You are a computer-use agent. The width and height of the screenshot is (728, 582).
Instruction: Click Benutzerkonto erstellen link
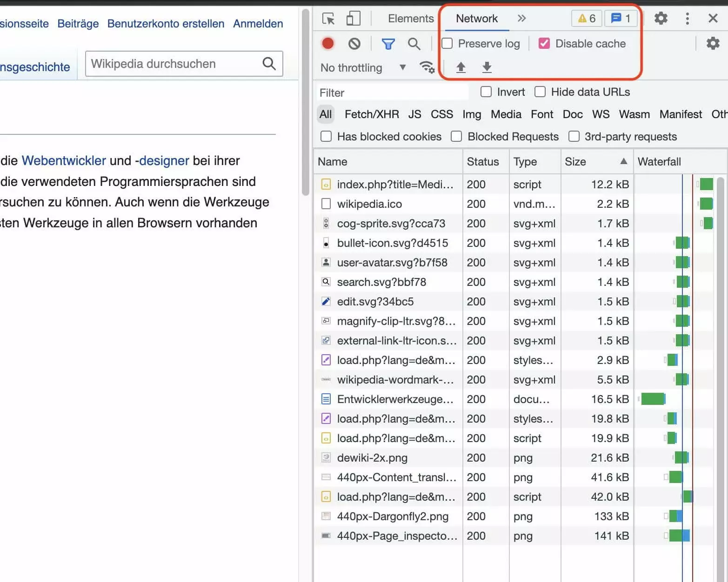click(x=166, y=24)
